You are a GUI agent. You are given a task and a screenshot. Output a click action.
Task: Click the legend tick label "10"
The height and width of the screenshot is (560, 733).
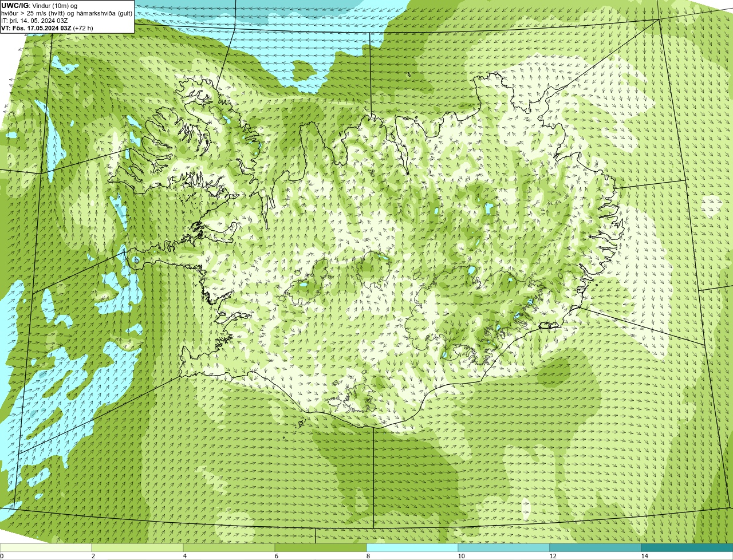tap(461, 556)
